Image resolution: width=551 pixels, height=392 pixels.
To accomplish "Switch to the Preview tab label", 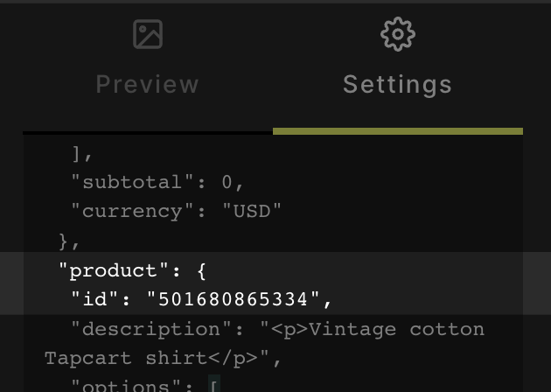I will (148, 84).
